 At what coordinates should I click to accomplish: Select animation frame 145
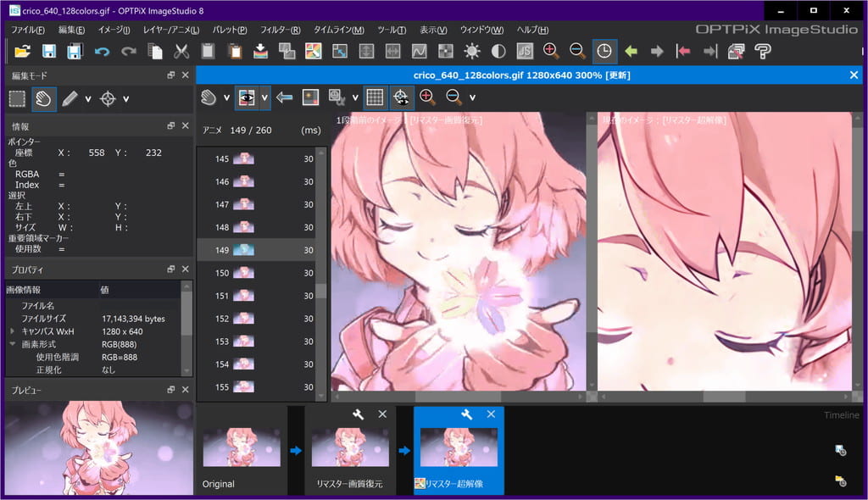point(256,159)
